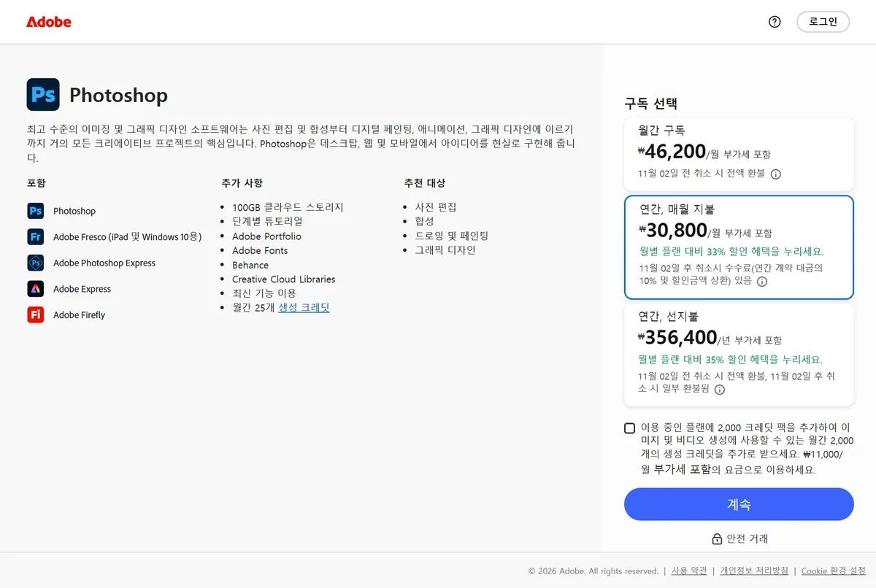Image resolution: width=876 pixels, height=588 pixels.
Task: Click the Creative Cloud Libraries list item
Action: pyautogui.click(x=284, y=279)
